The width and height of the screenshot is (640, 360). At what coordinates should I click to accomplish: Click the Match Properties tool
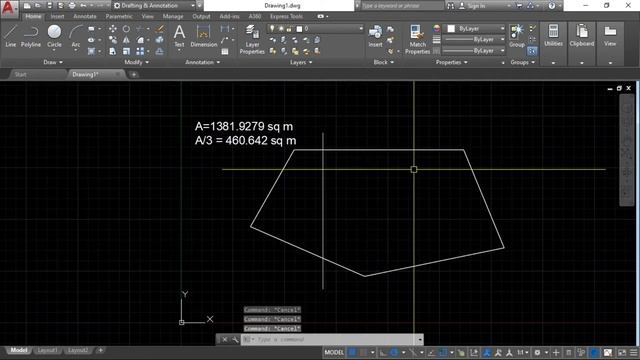418,39
